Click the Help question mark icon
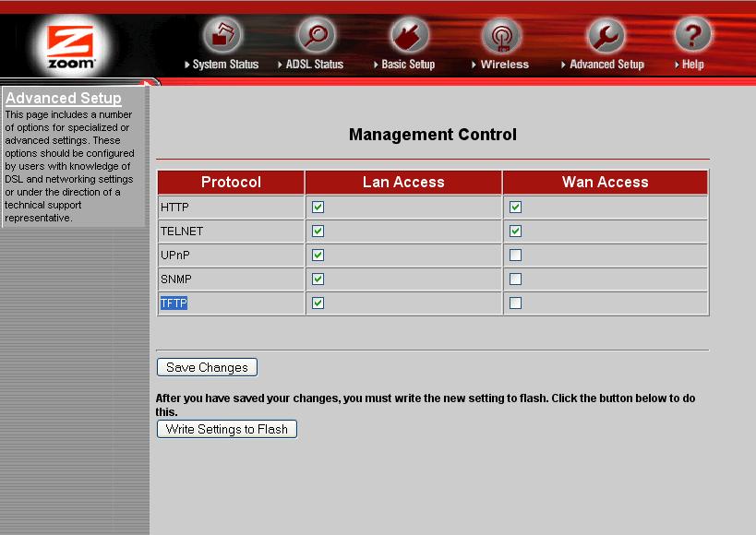756x535 pixels. tap(693, 35)
